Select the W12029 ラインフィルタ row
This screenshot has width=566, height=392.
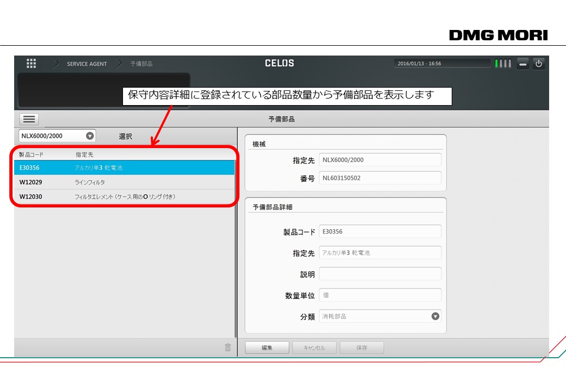click(x=125, y=182)
